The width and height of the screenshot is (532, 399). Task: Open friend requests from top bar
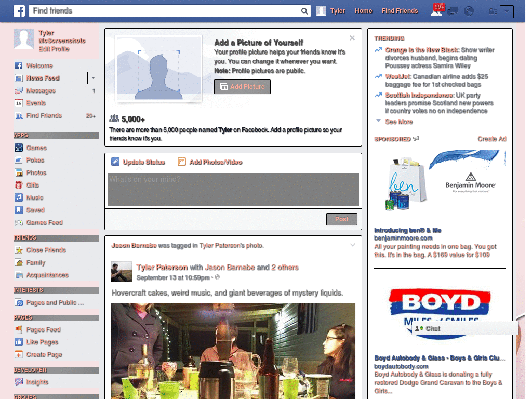tap(436, 10)
